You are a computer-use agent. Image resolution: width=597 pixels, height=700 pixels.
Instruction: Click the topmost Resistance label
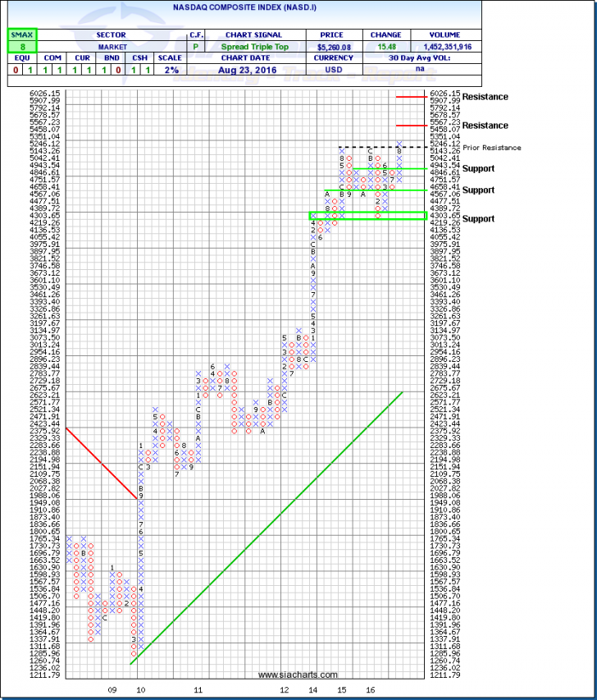(x=485, y=97)
